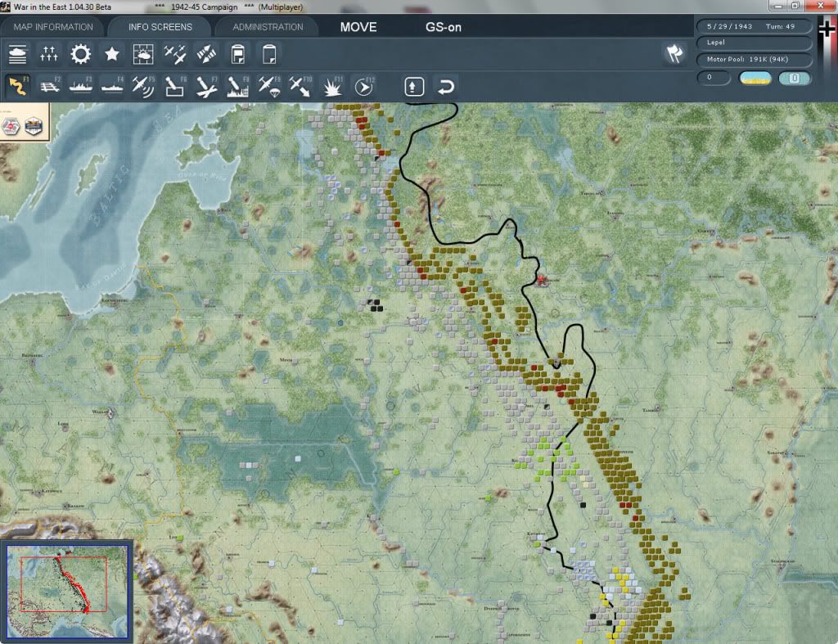Click the star victory screen icon
Screen dimensions: 838x644
(111, 54)
